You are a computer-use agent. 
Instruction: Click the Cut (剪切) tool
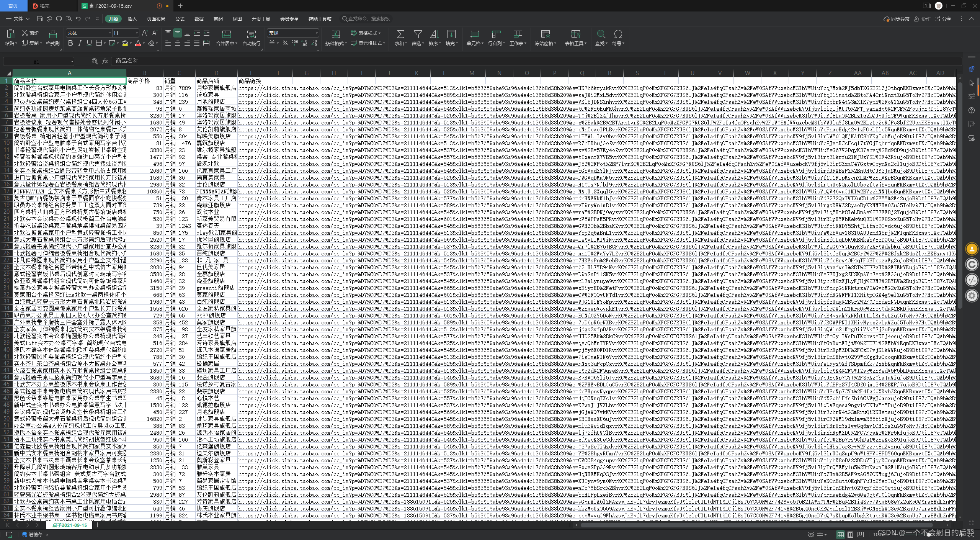point(30,33)
